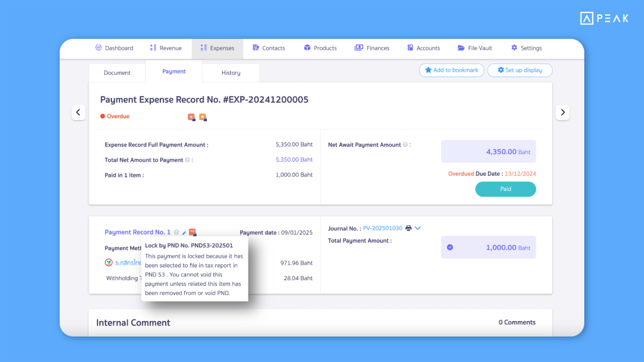Click the red PND lock icon on Payment Record

(x=193, y=231)
